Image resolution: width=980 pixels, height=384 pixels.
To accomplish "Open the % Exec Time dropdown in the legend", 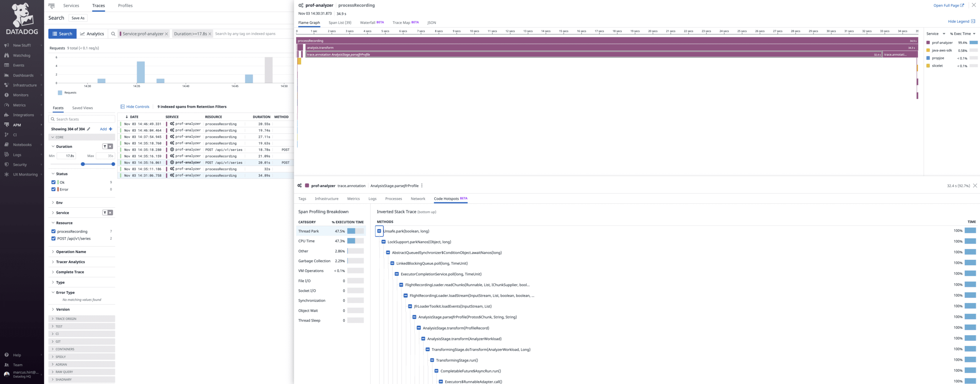I will [963, 34].
